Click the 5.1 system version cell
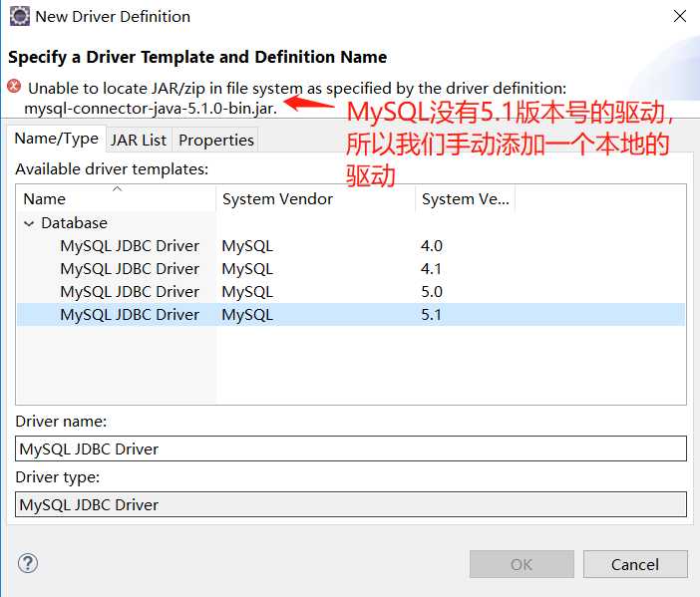 (x=431, y=315)
